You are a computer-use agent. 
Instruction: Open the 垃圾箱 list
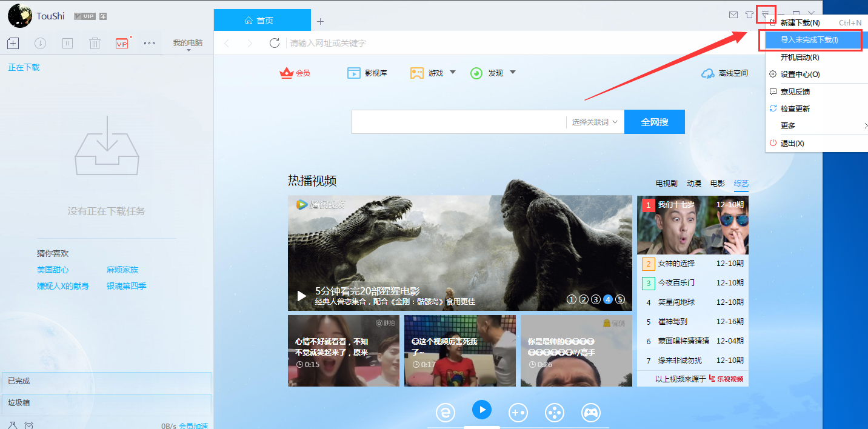pyautogui.click(x=107, y=402)
